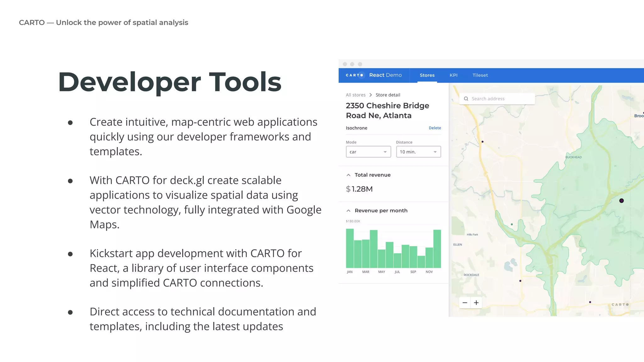644x362 pixels.
Task: Click the NOV revenue bar in chart
Action: [x=429, y=258]
